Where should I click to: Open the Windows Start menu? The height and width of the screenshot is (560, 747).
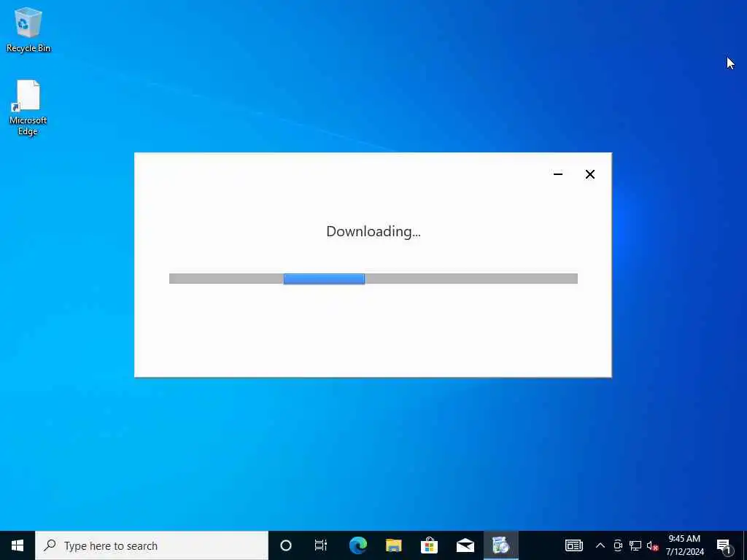click(18, 545)
